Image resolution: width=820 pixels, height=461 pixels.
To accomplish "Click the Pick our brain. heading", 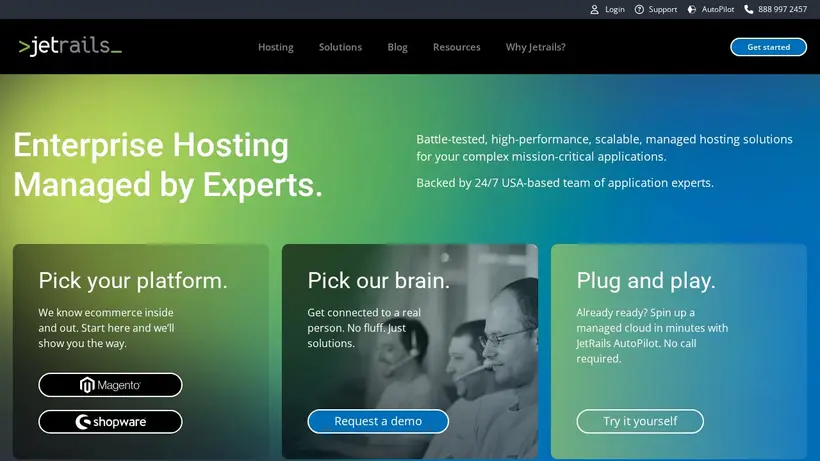I will point(379,281).
